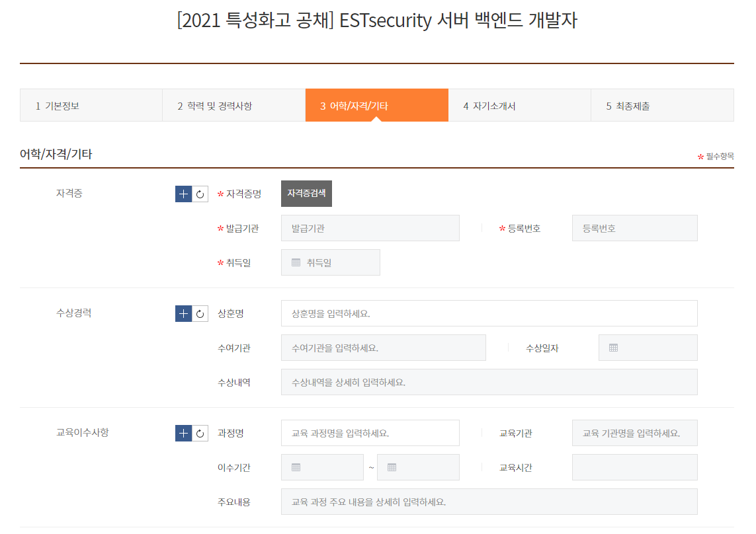Focus the 수여기관 input field

384,348
